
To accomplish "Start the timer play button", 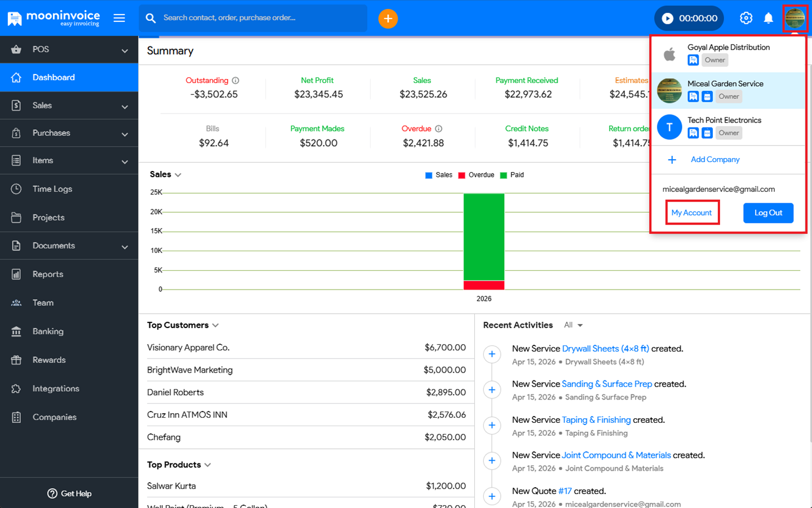I will (668, 19).
